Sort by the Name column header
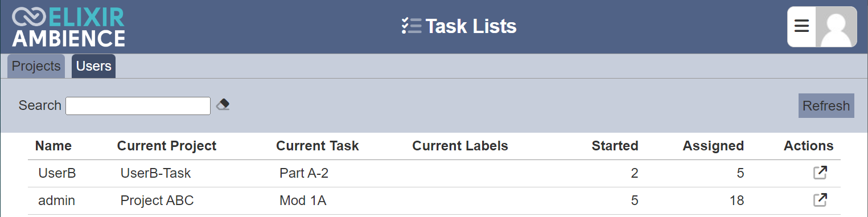 (x=54, y=146)
